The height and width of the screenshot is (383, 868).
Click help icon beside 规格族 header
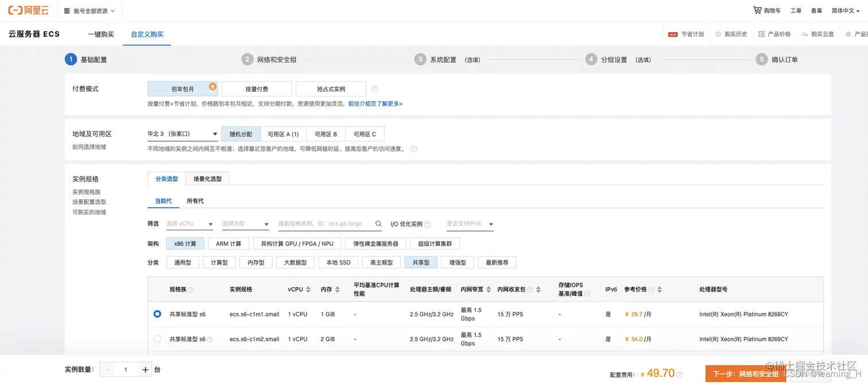tap(191, 289)
